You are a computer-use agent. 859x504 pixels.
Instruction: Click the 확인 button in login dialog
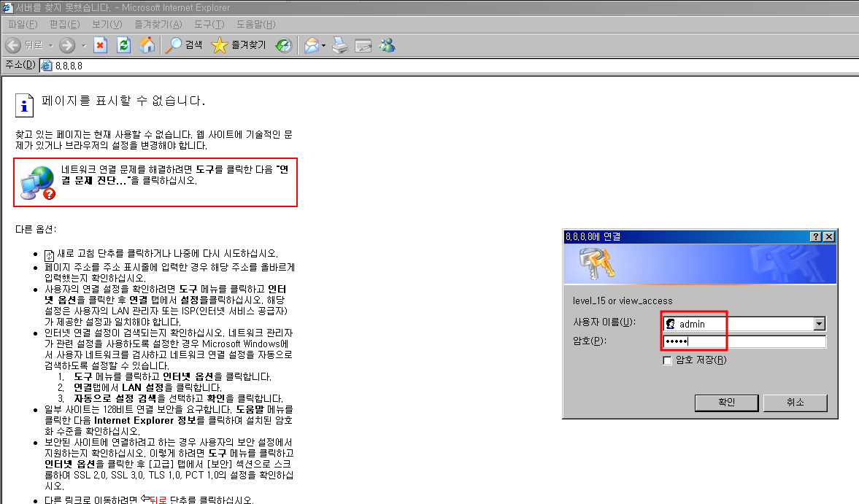[x=726, y=403]
